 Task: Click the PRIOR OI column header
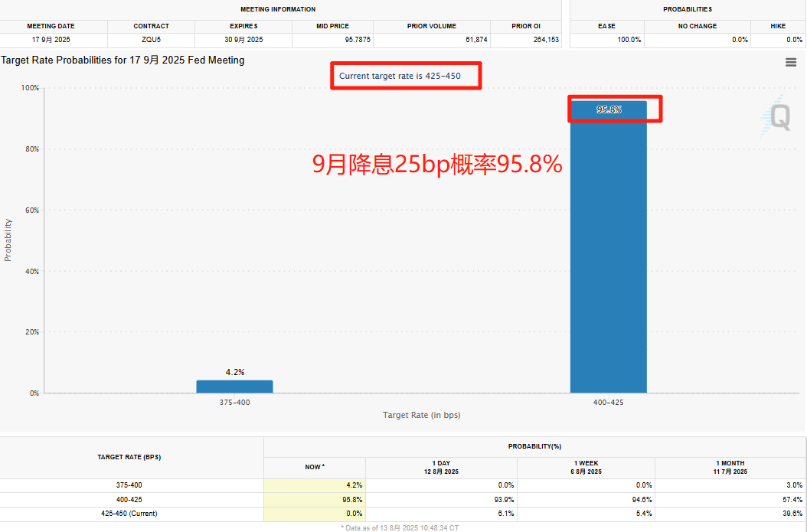[x=526, y=26]
